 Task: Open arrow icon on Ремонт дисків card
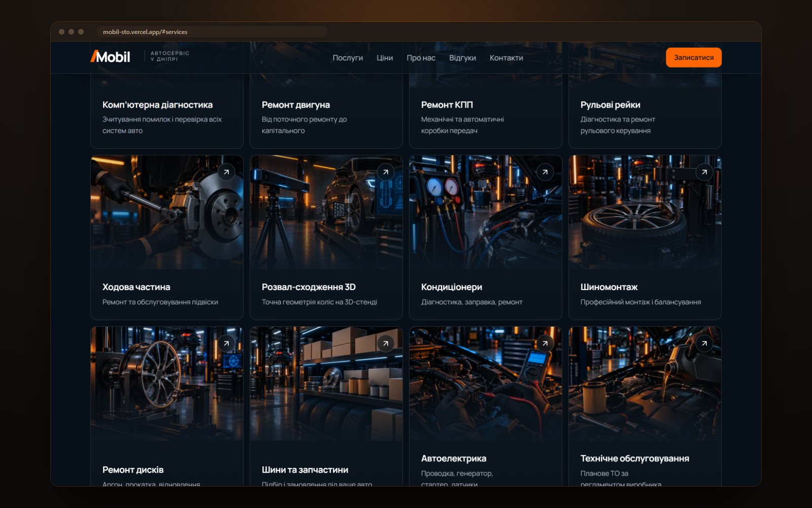[226, 344]
